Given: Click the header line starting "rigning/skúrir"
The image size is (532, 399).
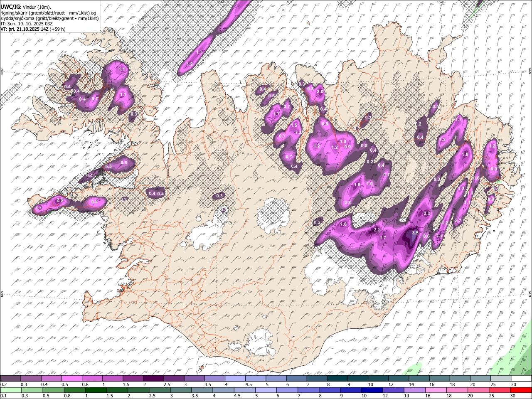Looking at the screenshot, I should [48, 12].
